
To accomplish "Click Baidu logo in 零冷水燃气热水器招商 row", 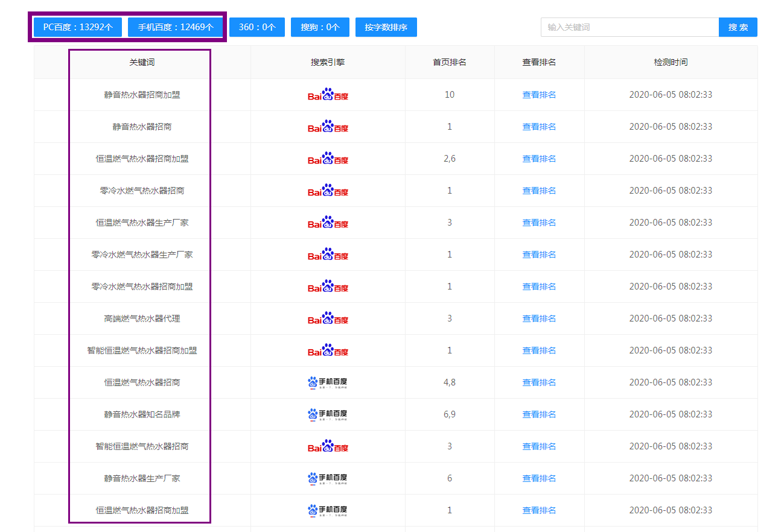I will (328, 191).
